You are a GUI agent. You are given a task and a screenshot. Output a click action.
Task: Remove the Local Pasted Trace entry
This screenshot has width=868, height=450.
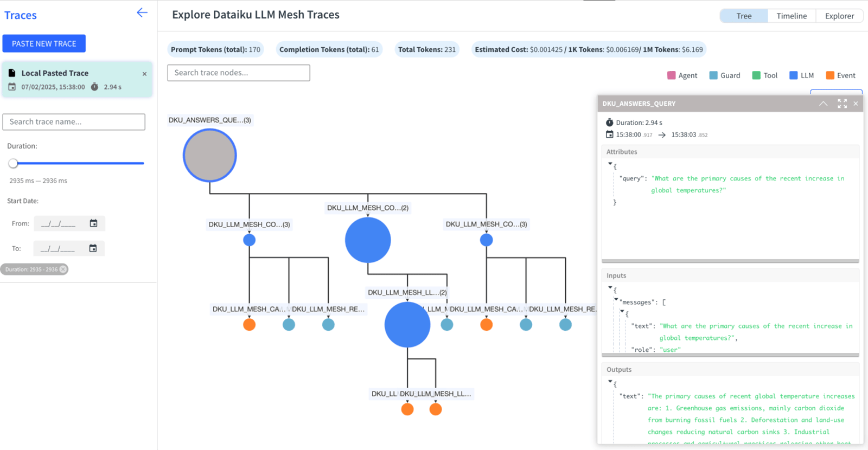(x=144, y=74)
